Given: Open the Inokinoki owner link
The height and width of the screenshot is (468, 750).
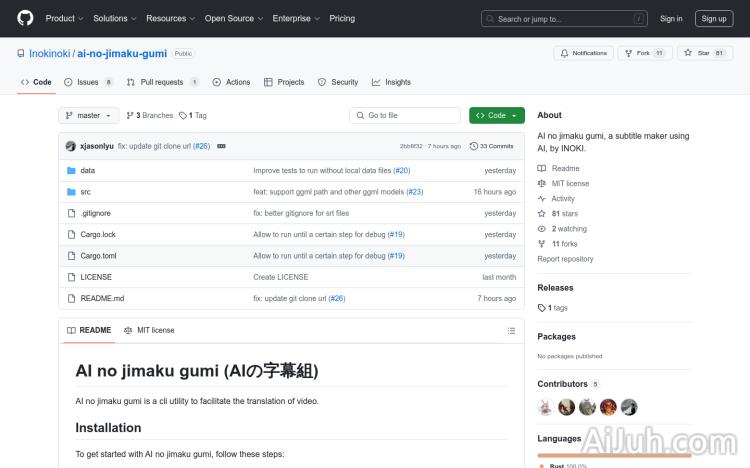Looking at the screenshot, I should click(49, 53).
